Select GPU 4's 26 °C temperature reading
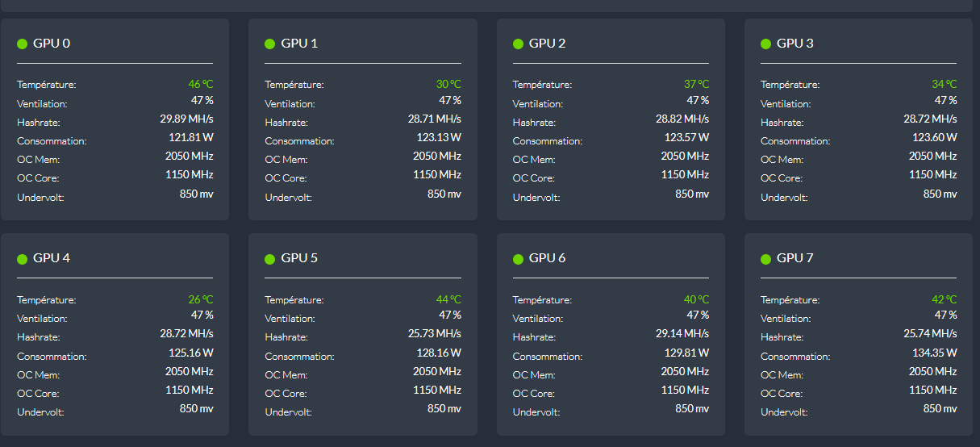The width and height of the screenshot is (980, 447). pyautogui.click(x=201, y=299)
